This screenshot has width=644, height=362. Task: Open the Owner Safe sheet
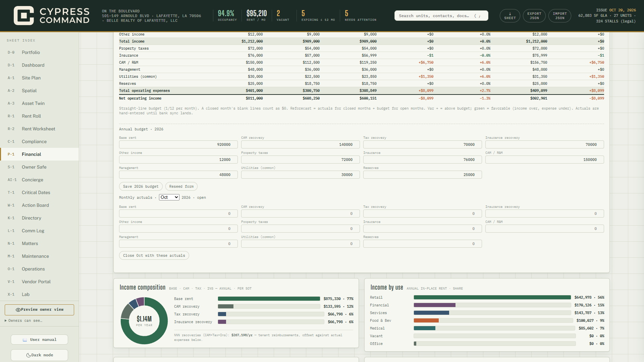coord(40,167)
